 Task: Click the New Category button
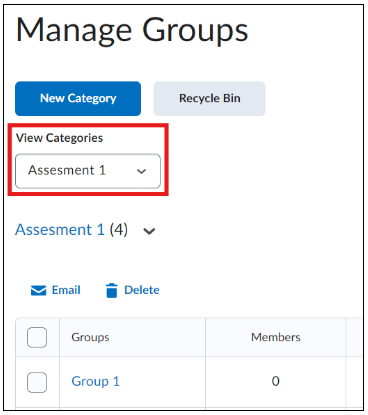pos(78,99)
